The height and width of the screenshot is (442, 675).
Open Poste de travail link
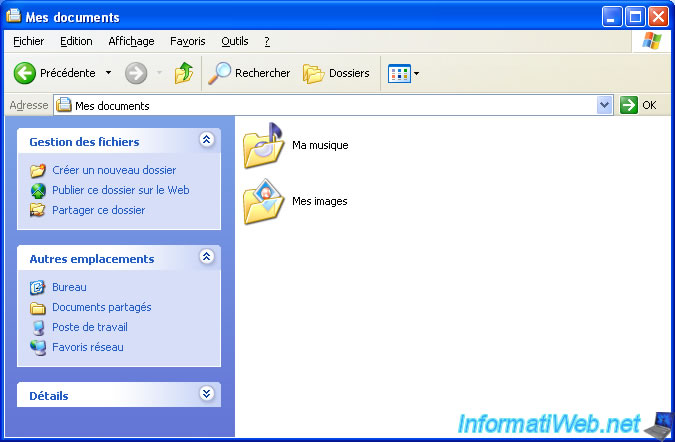90,327
